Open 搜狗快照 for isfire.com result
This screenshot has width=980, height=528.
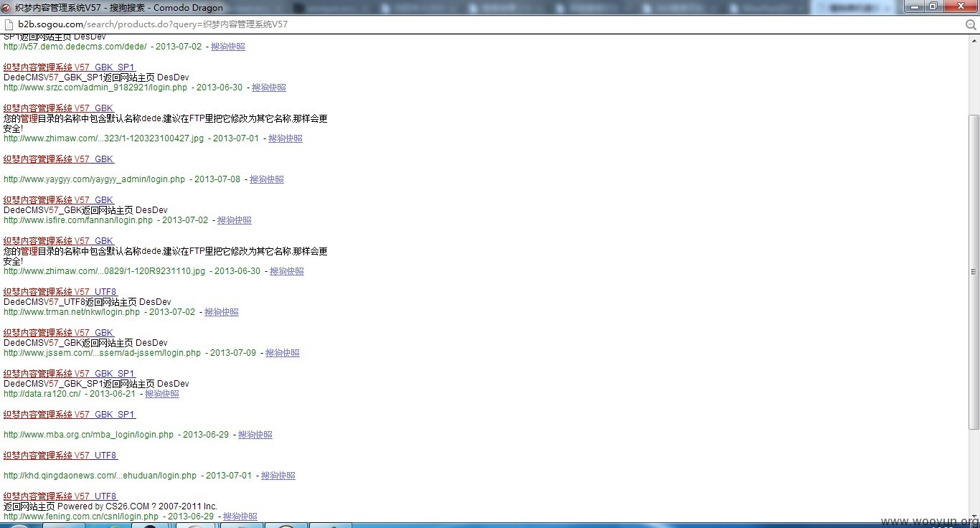(x=235, y=220)
